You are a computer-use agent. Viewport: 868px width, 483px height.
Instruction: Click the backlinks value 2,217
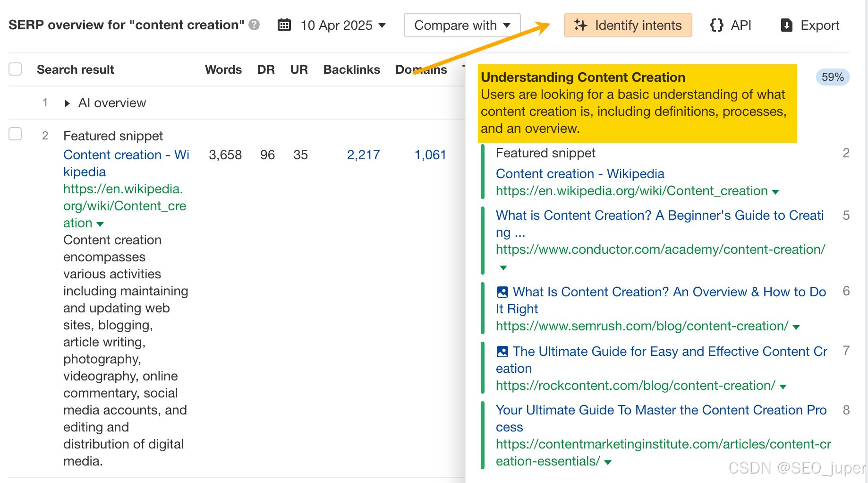click(363, 155)
